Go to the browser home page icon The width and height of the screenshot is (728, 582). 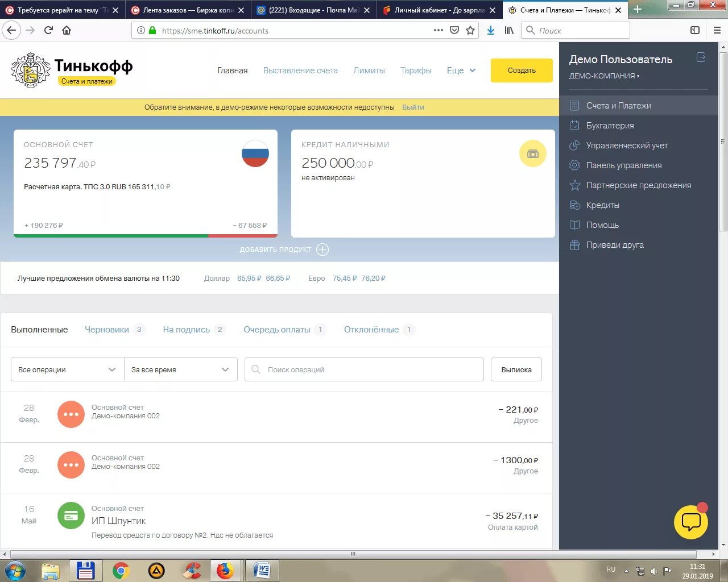tap(67, 30)
